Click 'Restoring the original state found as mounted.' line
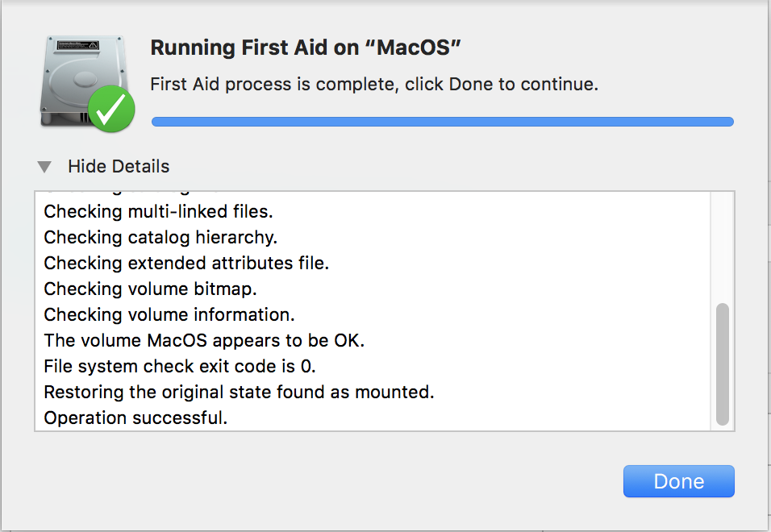Image resolution: width=771 pixels, height=532 pixels. tap(239, 393)
